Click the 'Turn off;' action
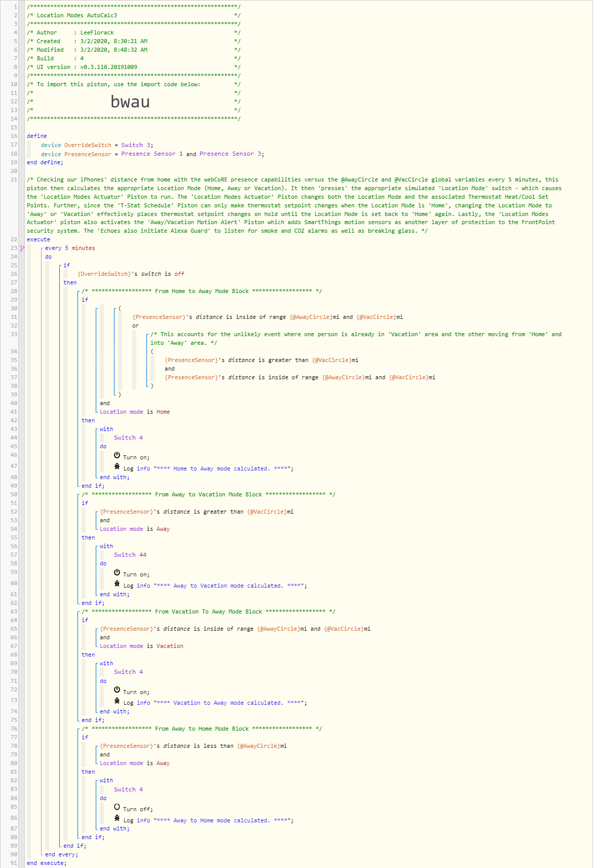The image size is (597, 868). click(138, 809)
